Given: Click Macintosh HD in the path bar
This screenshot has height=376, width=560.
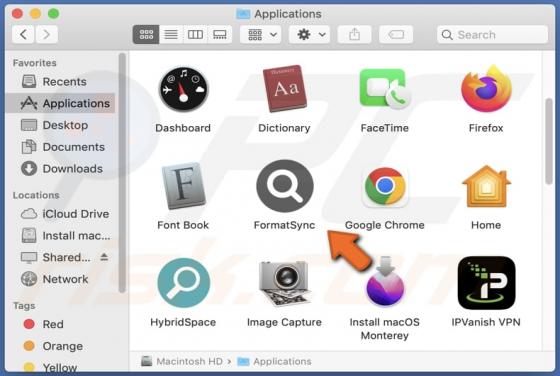Looking at the screenshot, I should point(182,361).
